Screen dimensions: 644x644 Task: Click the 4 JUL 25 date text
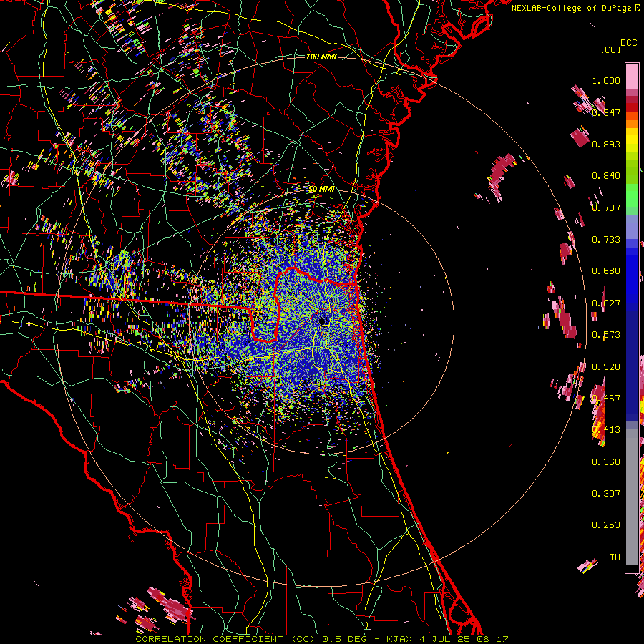[x=445, y=639]
